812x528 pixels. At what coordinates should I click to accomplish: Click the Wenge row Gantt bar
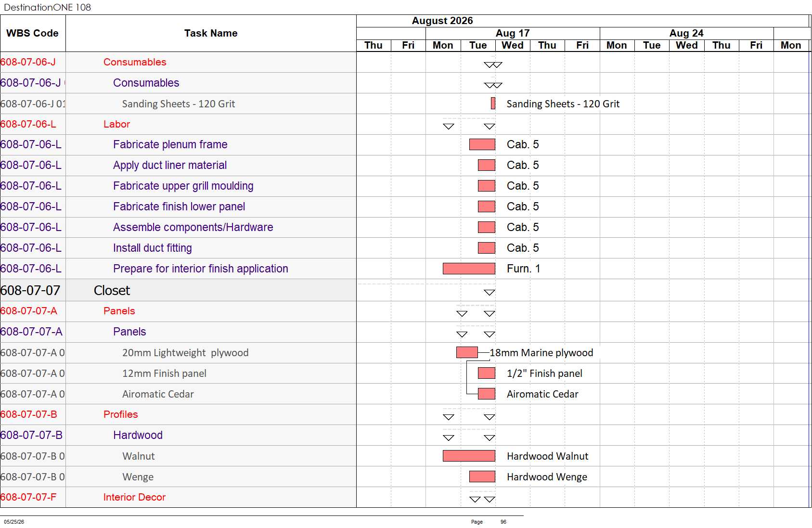click(x=482, y=476)
